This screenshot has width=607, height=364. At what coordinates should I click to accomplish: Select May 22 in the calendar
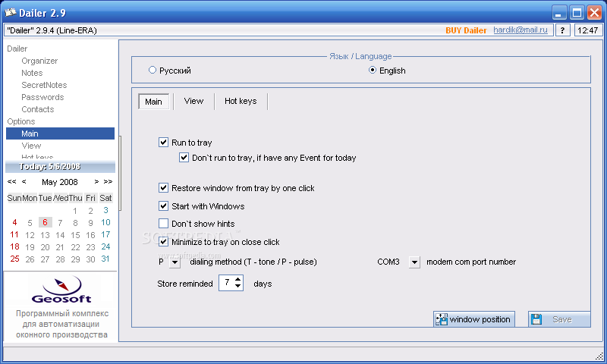(75, 247)
